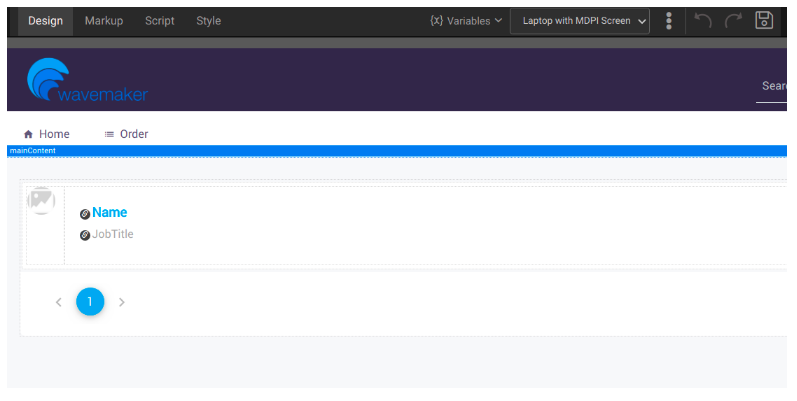This screenshot has width=797, height=401.
Task: Expand the Variables dropdown
Action: 466,20
